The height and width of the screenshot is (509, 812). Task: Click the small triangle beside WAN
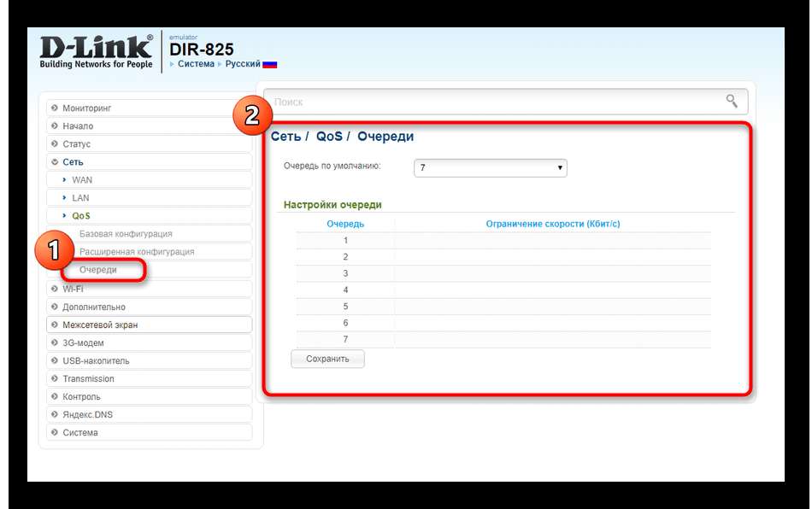tap(64, 179)
